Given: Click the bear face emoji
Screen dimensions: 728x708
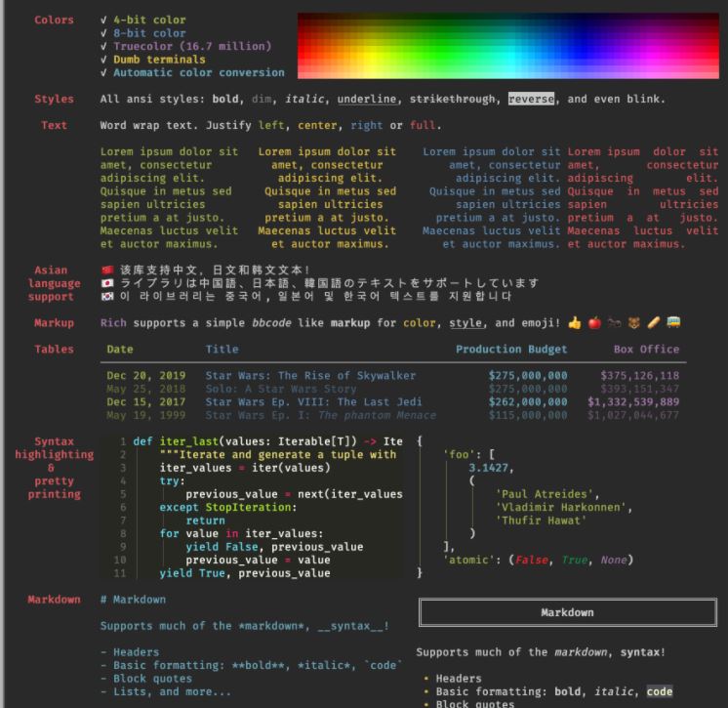Looking at the screenshot, I should tap(633, 323).
